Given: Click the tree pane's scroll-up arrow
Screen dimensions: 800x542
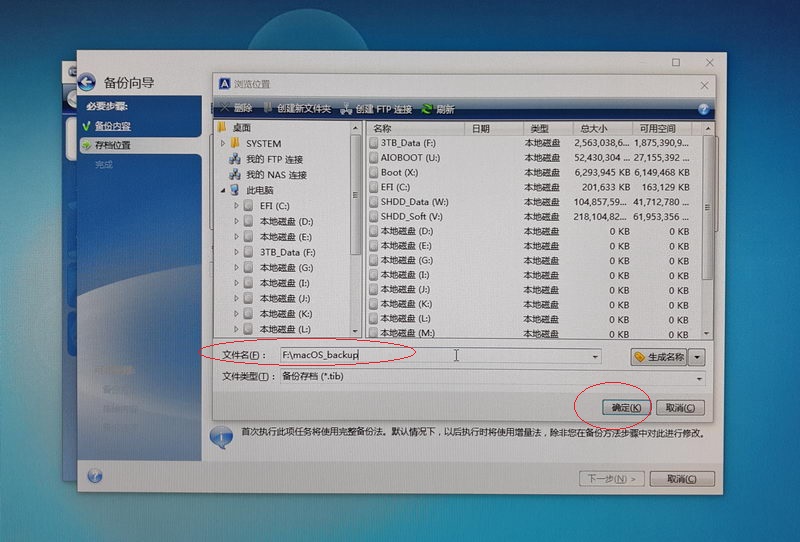Looking at the screenshot, I should [x=356, y=127].
